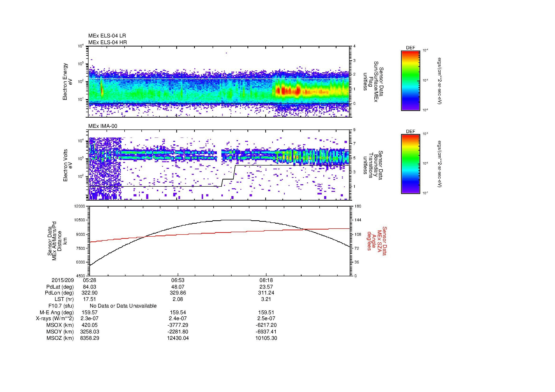Click the MSOY value '-2281.80'

[178, 332]
